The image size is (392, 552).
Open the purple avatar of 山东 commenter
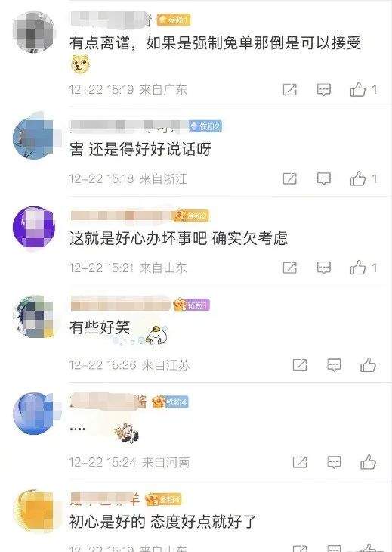point(34,228)
